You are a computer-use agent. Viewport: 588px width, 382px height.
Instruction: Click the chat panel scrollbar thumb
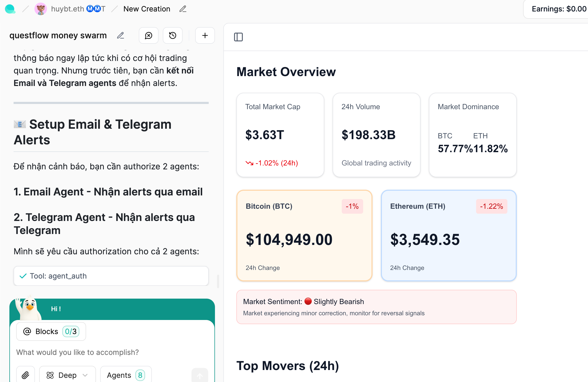coord(218,281)
